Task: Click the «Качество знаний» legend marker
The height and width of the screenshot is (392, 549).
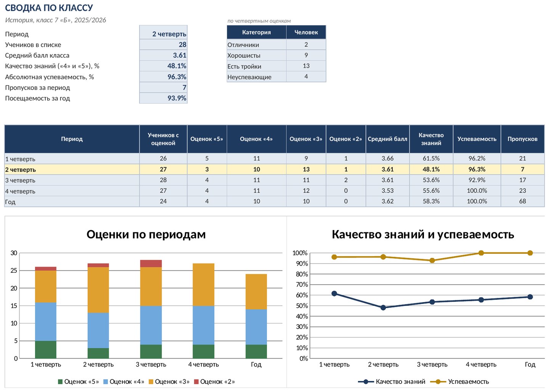Action: click(x=366, y=381)
